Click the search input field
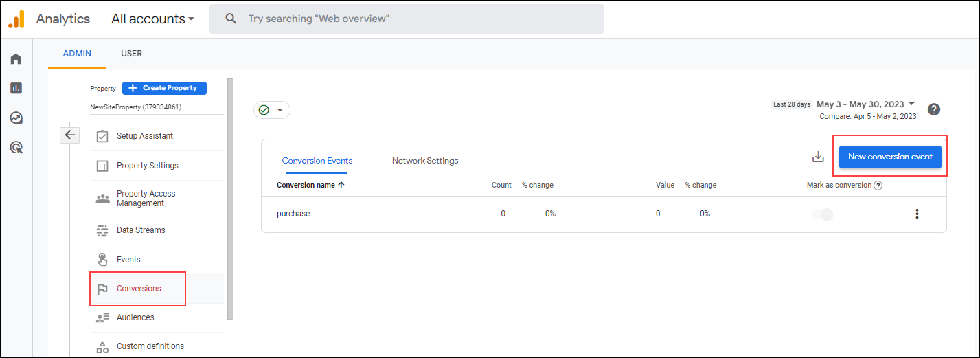Screen dimensions: 980x358 click(x=407, y=19)
